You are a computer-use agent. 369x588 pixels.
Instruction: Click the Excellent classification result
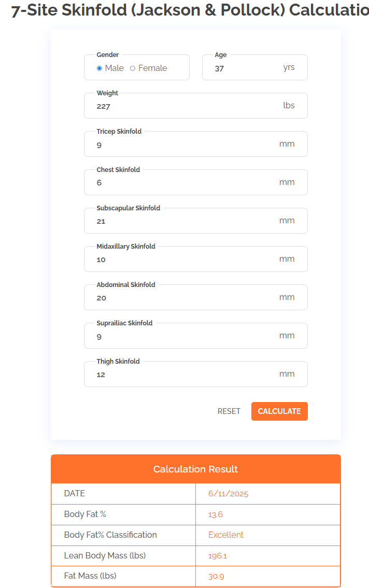(x=226, y=535)
